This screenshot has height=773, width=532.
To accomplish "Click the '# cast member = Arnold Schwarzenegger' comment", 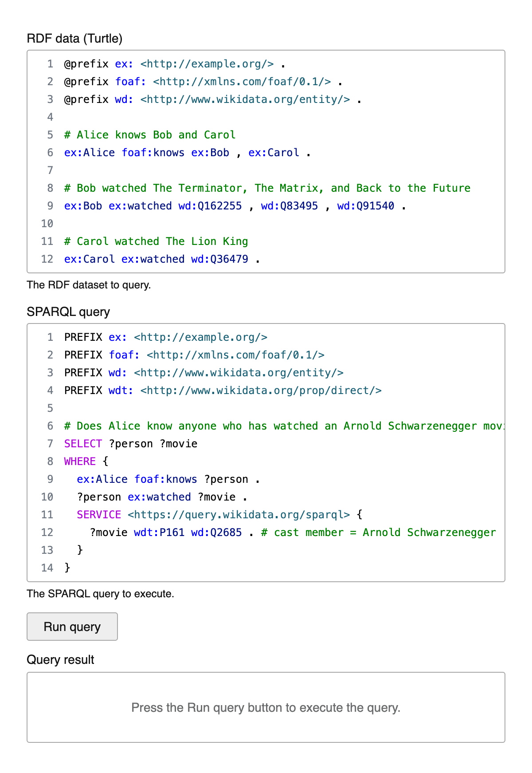I will coord(379,532).
